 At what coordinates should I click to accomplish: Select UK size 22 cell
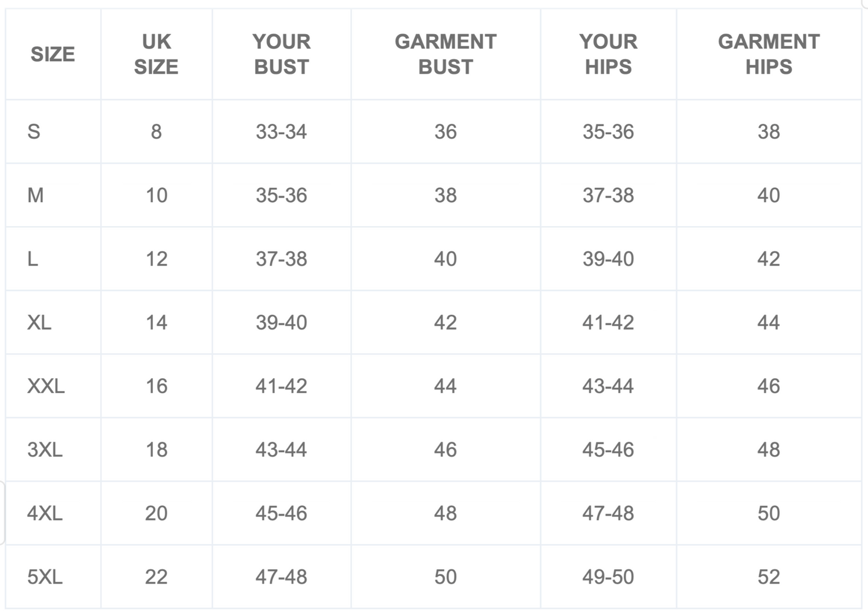[156, 577]
